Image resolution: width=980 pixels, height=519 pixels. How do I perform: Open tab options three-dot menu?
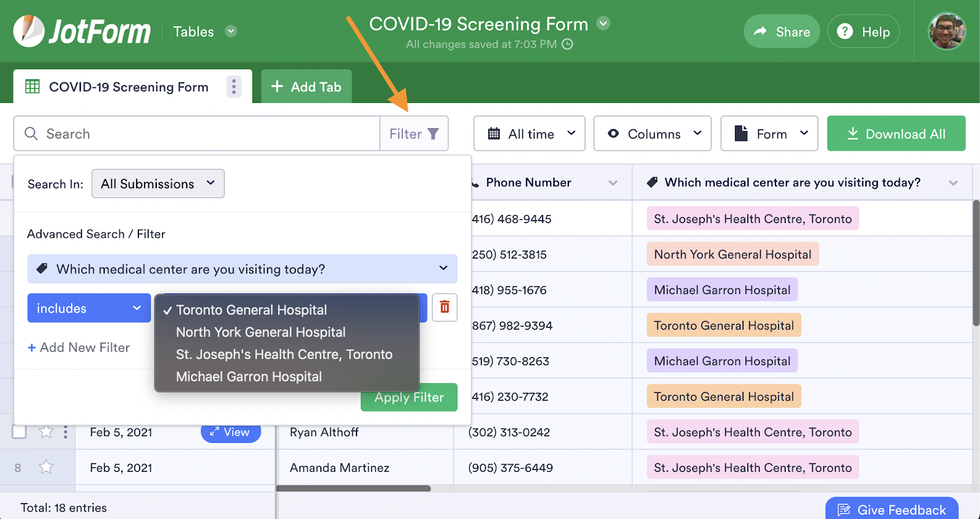coord(234,86)
